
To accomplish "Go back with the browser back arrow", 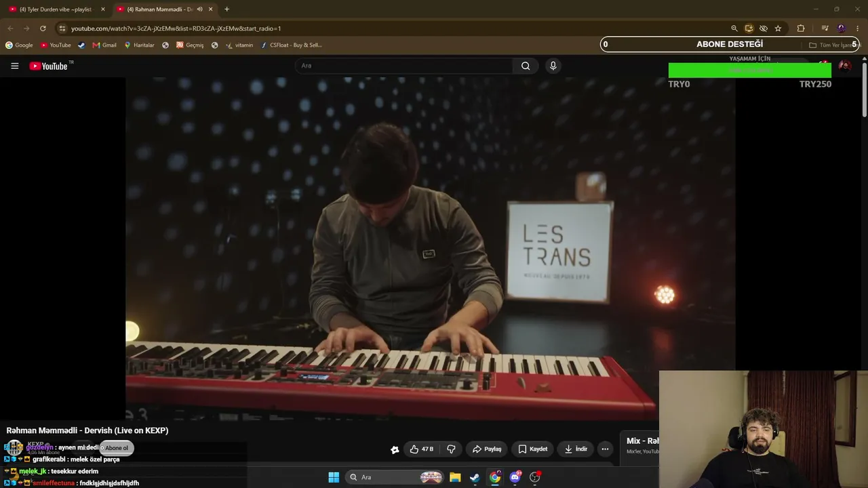I will (x=10, y=28).
